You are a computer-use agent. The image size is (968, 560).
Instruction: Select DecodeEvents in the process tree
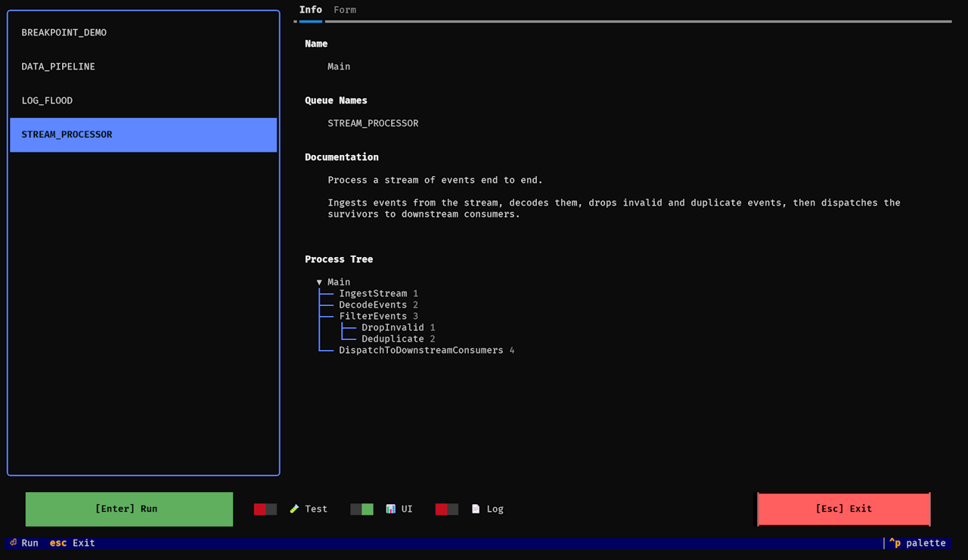373,305
